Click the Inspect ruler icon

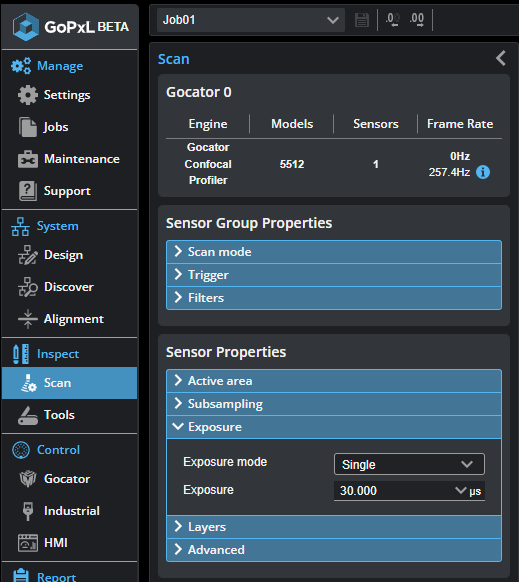[x=21, y=354]
